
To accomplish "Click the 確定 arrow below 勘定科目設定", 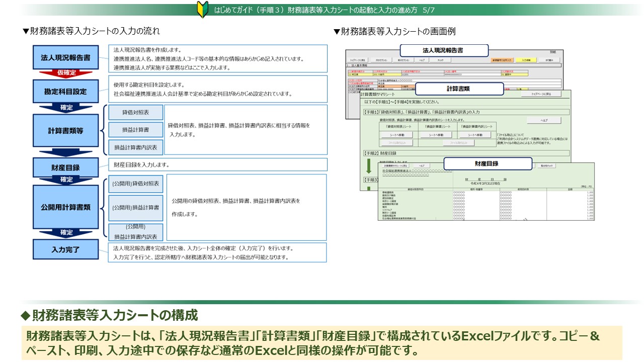I will point(66,108).
